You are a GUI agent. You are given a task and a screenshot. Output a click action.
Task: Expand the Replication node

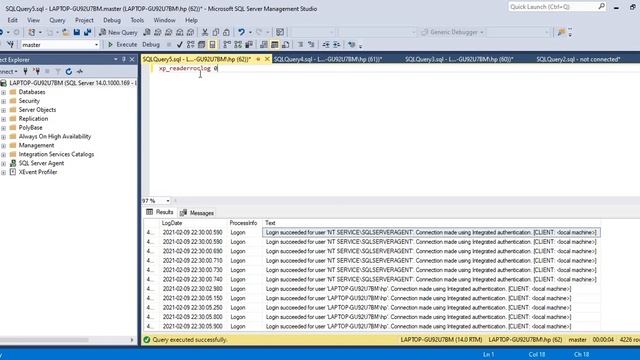(3, 119)
